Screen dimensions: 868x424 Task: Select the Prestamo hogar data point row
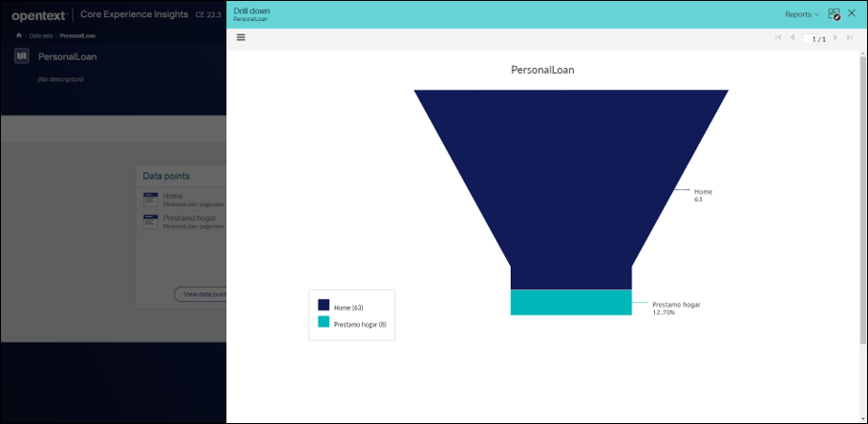click(x=181, y=222)
